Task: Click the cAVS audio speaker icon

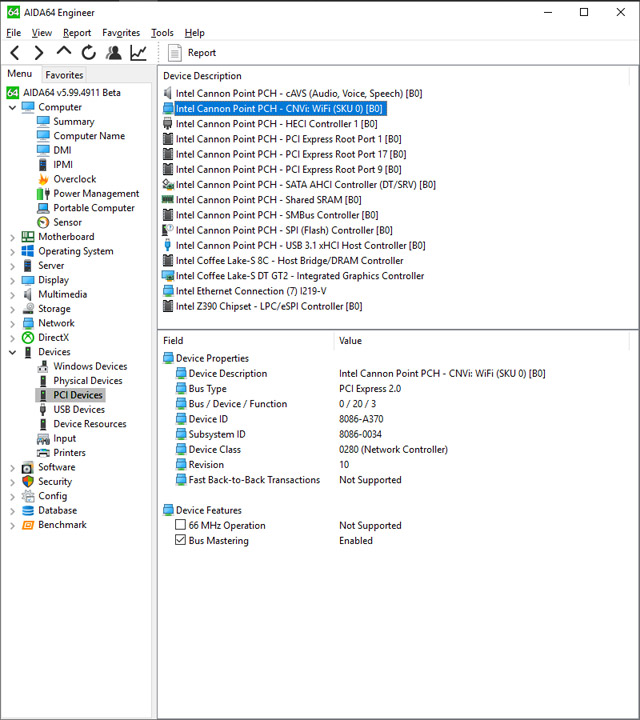Action: coord(168,93)
